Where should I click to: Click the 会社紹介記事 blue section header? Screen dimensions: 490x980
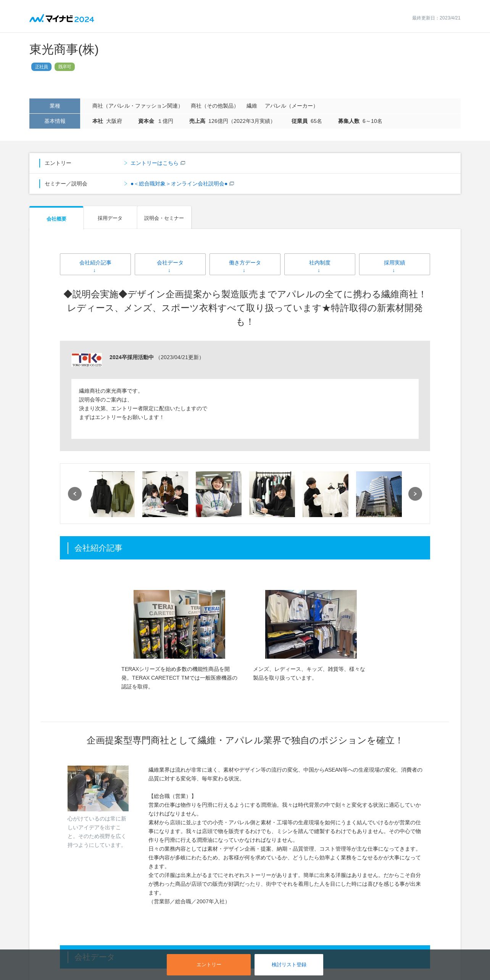(x=245, y=548)
